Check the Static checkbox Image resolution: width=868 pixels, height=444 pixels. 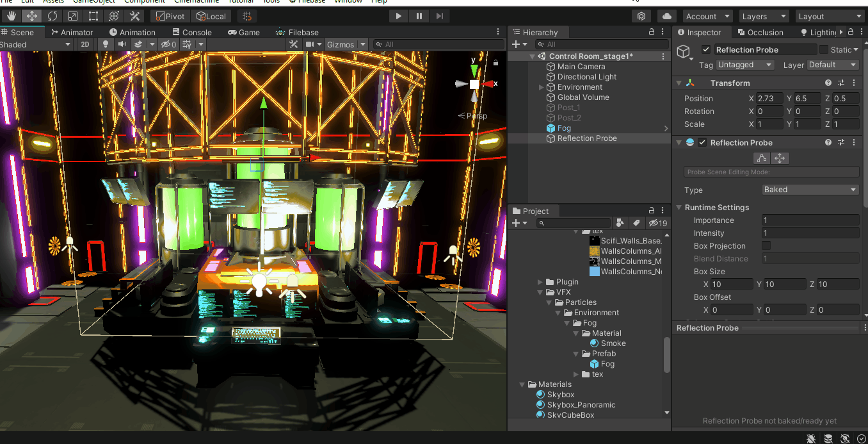823,49
